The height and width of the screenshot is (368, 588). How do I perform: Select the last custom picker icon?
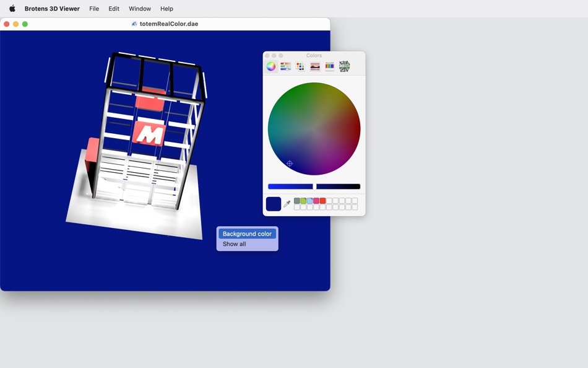[x=344, y=66]
